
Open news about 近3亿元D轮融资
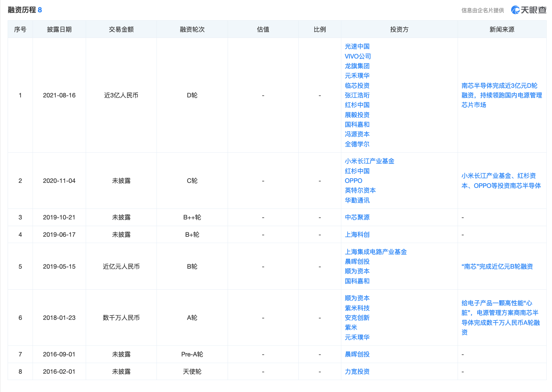(501, 95)
